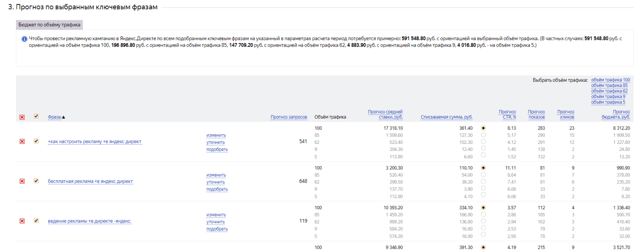
Task: Select 'объём трафика 5' link
Action: click(608, 102)
